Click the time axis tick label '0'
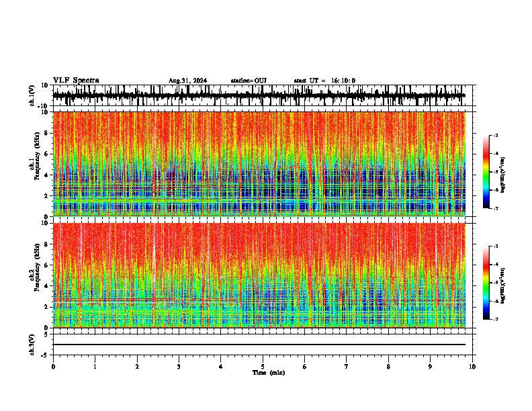 (x=53, y=367)
